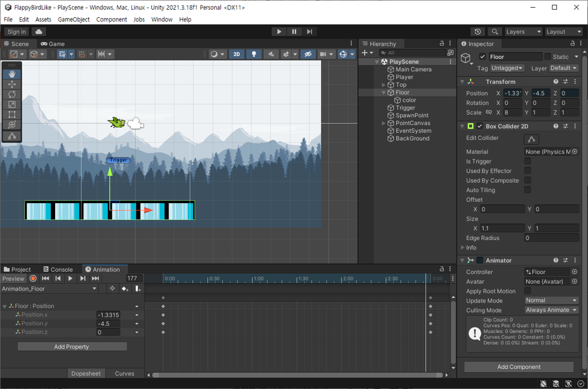The width and height of the screenshot is (588, 389).
Task: Toggle the Preview button in Animation
Action: [x=13, y=278]
